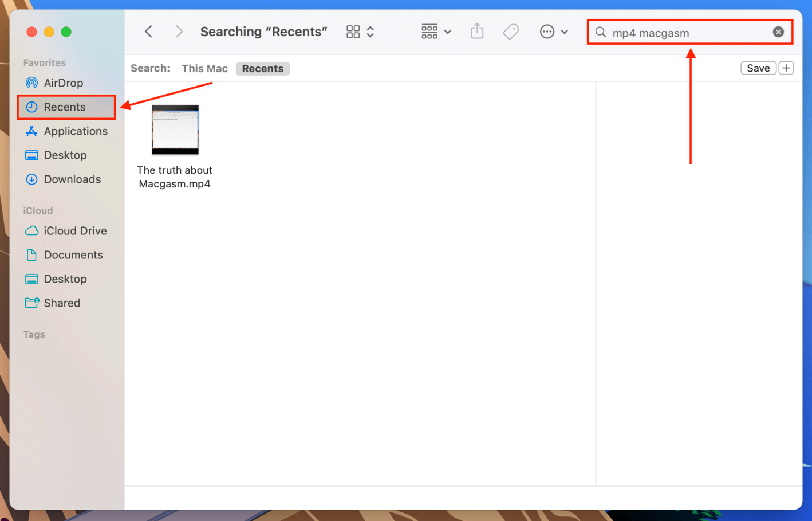Click the Save search button
This screenshot has width=812, height=521.
coord(758,68)
